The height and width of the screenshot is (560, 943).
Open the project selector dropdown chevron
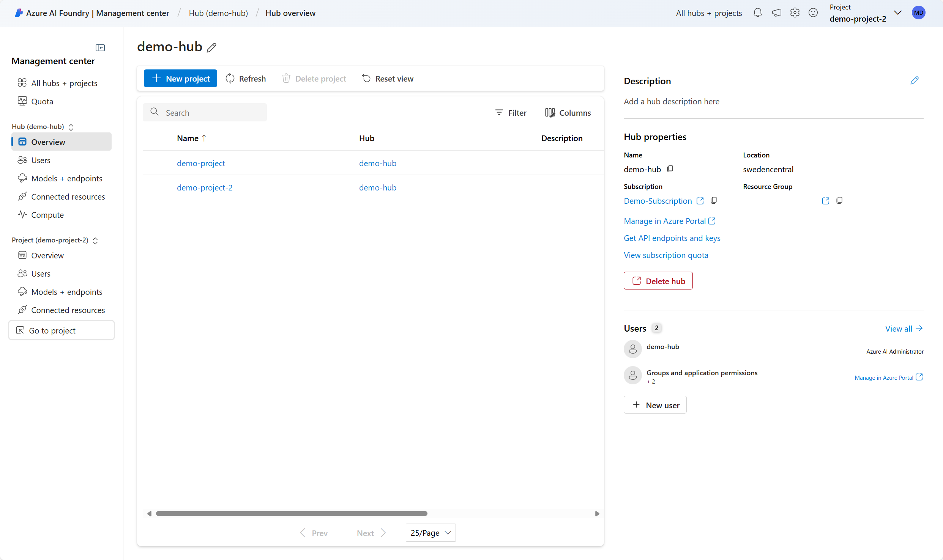(898, 13)
